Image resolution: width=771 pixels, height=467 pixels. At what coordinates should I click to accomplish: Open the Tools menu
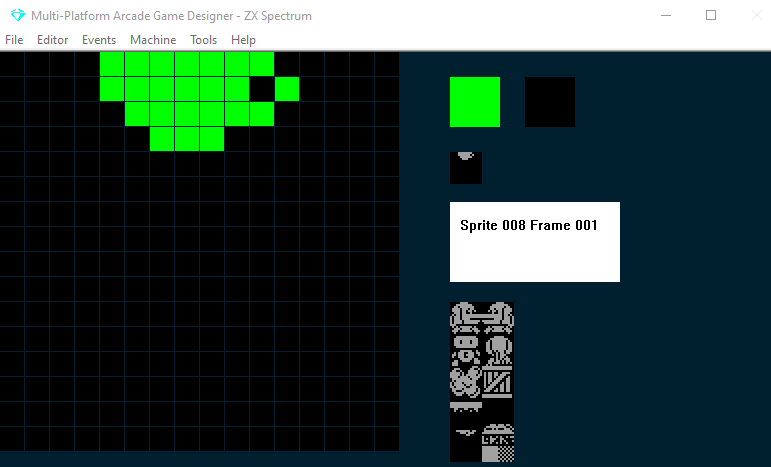204,40
